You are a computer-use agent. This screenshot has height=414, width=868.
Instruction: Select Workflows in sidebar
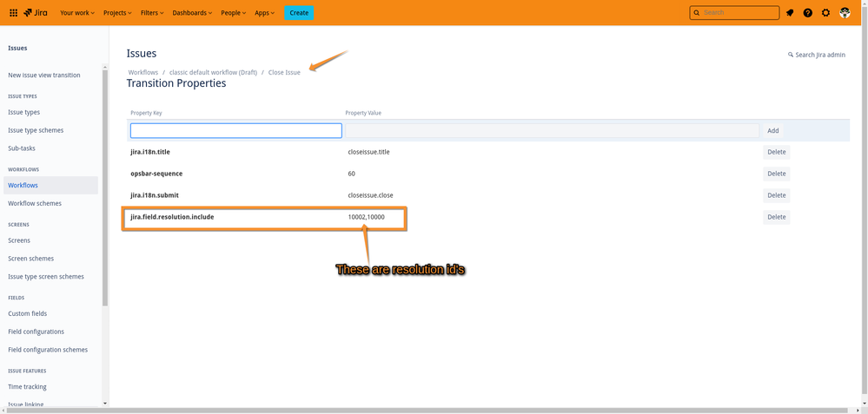[50, 185]
